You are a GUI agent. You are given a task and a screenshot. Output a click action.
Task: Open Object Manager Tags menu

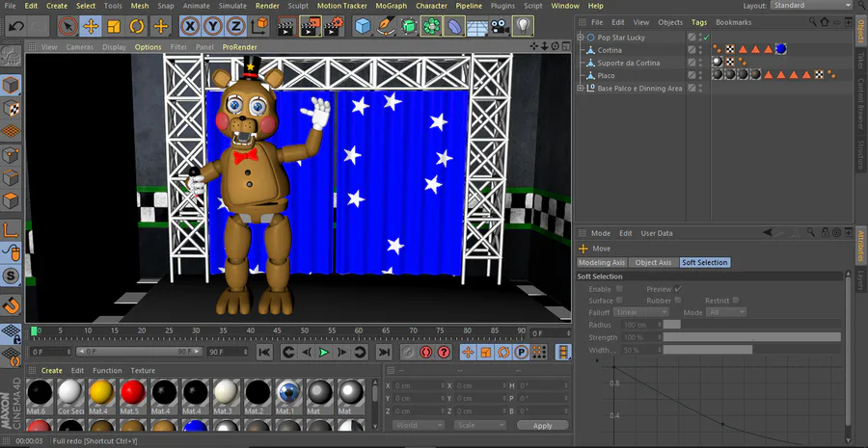click(699, 22)
